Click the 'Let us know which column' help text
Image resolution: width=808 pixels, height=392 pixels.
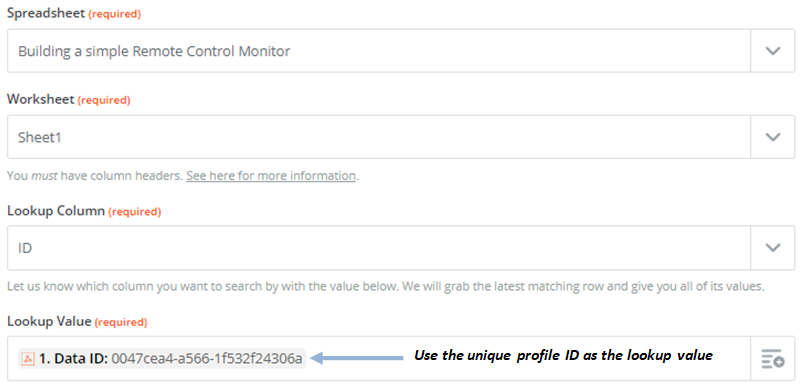click(x=385, y=286)
